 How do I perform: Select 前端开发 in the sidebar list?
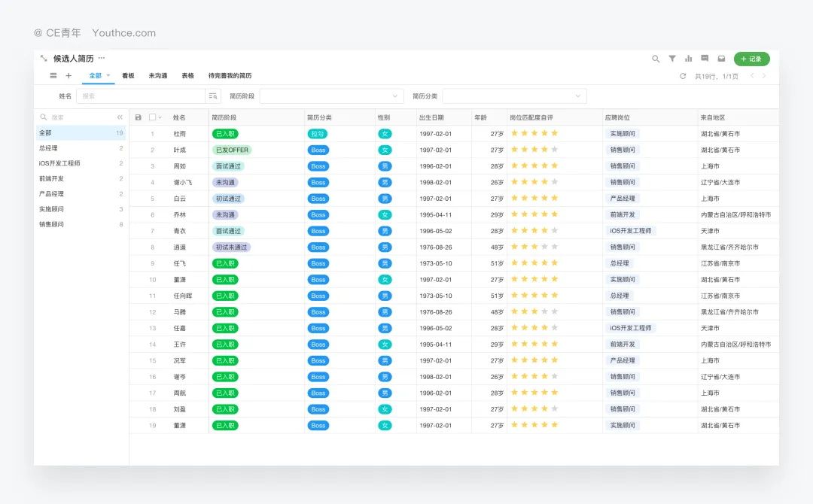pyautogui.click(x=81, y=179)
